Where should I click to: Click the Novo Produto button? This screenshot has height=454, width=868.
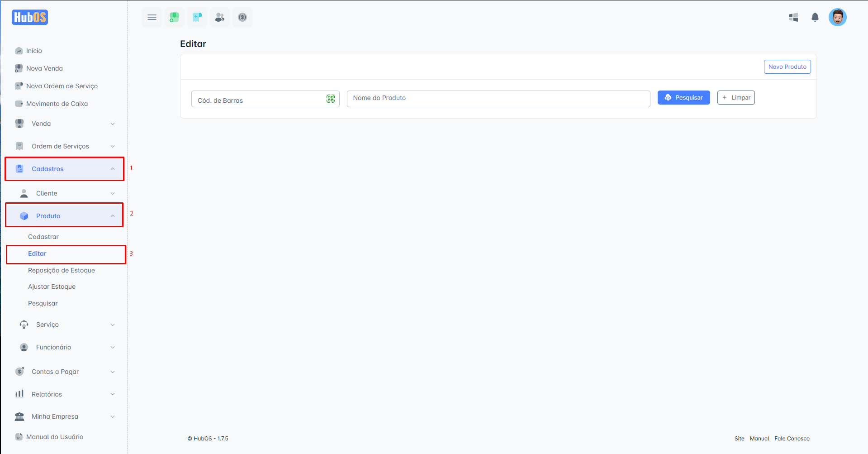[x=787, y=67]
